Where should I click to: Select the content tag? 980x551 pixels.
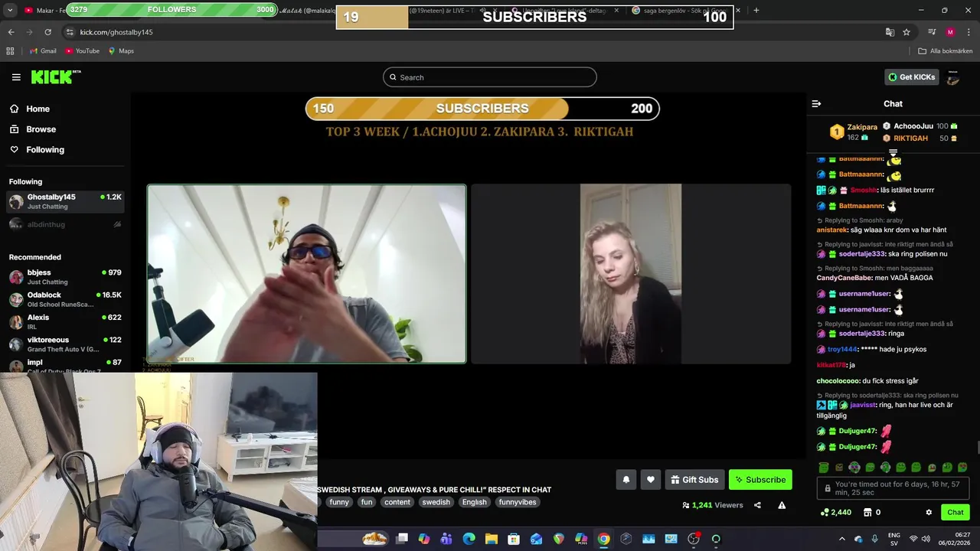point(397,502)
